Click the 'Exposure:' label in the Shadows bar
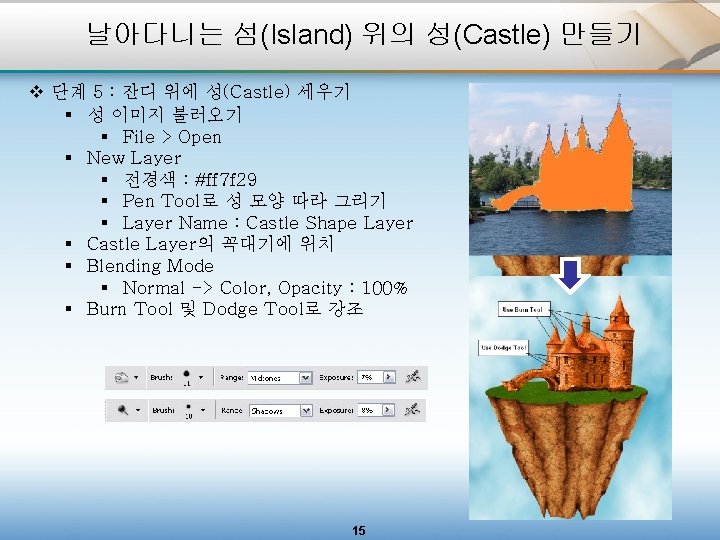720x540 pixels. tap(336, 410)
